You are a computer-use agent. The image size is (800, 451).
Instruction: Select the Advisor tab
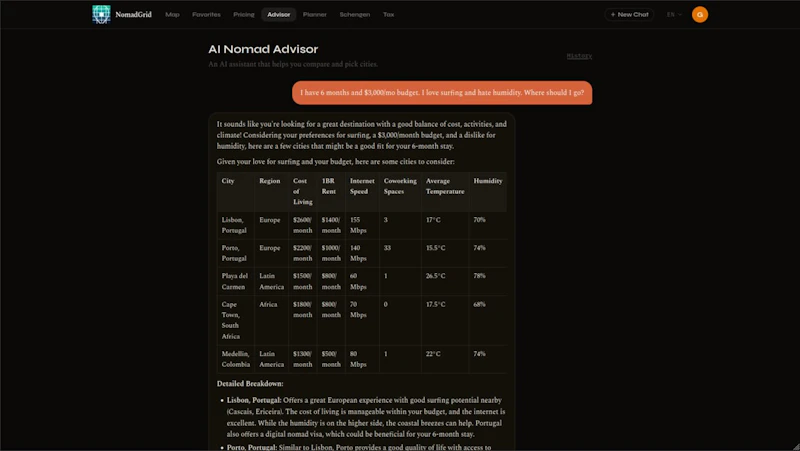[279, 15]
